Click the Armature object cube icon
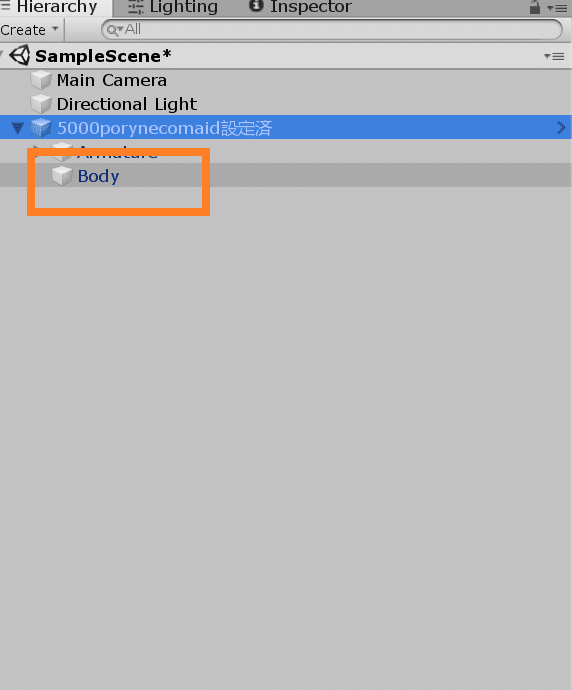The height and width of the screenshot is (690, 572). pyautogui.click(x=62, y=151)
